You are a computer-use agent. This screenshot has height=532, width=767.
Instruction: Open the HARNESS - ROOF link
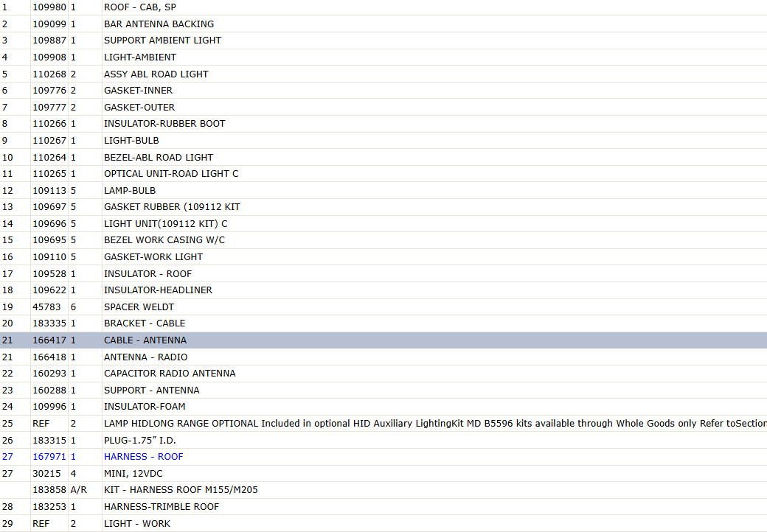click(x=143, y=457)
